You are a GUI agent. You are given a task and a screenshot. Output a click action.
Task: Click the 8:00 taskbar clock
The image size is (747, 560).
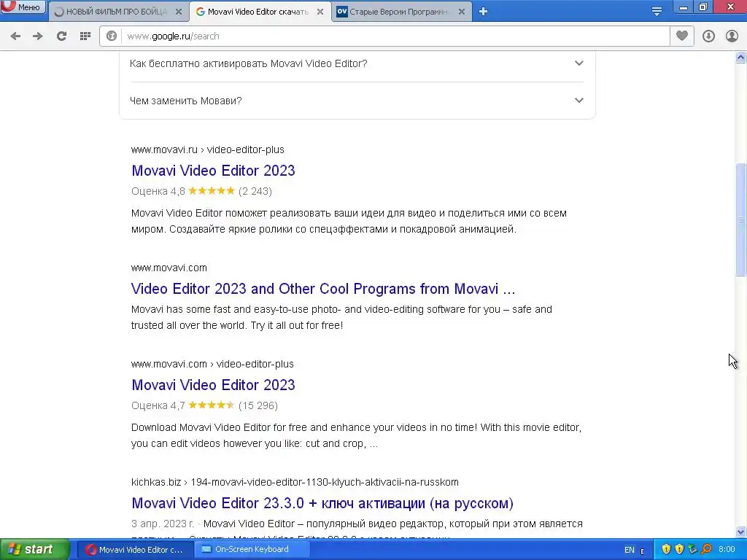point(727,550)
